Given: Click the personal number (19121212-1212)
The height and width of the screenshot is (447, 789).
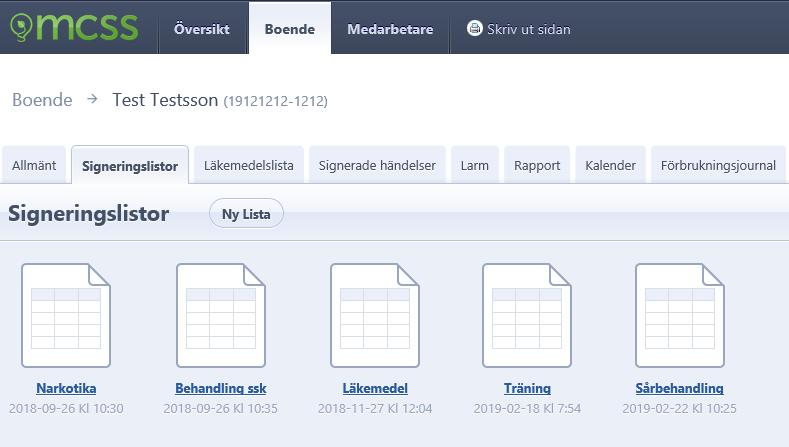Looking at the screenshot, I should [x=275, y=101].
